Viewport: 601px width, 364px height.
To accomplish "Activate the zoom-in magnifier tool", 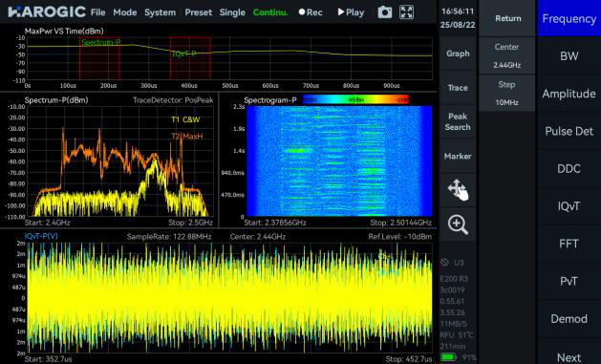I will [x=458, y=225].
